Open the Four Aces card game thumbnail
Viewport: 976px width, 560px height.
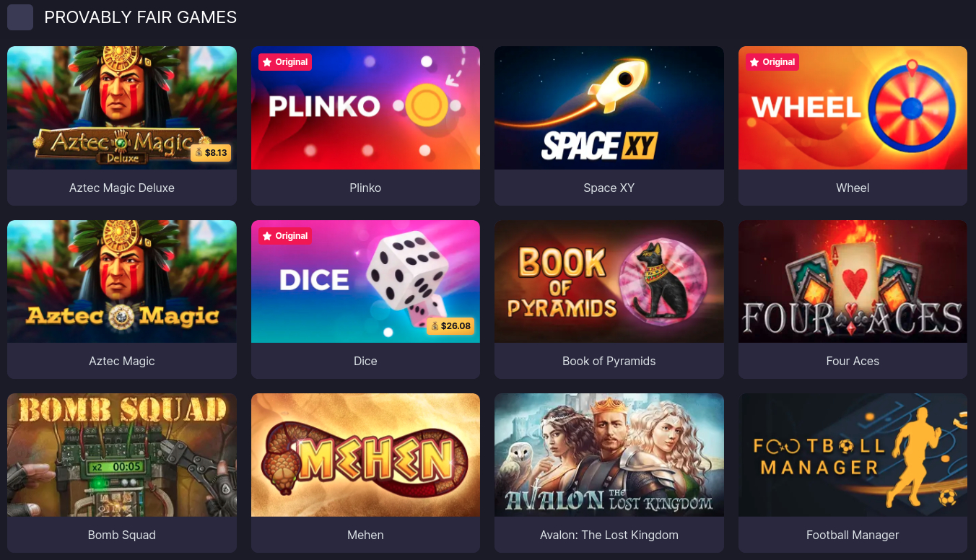tap(853, 281)
